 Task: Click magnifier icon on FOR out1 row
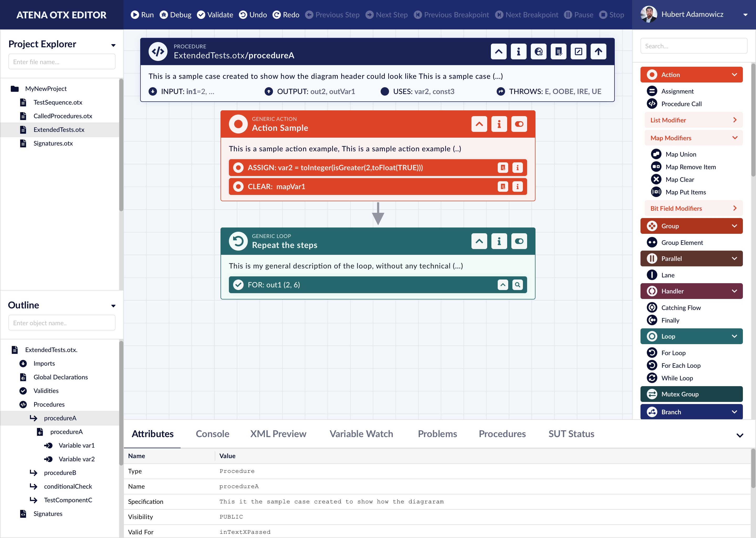point(517,284)
